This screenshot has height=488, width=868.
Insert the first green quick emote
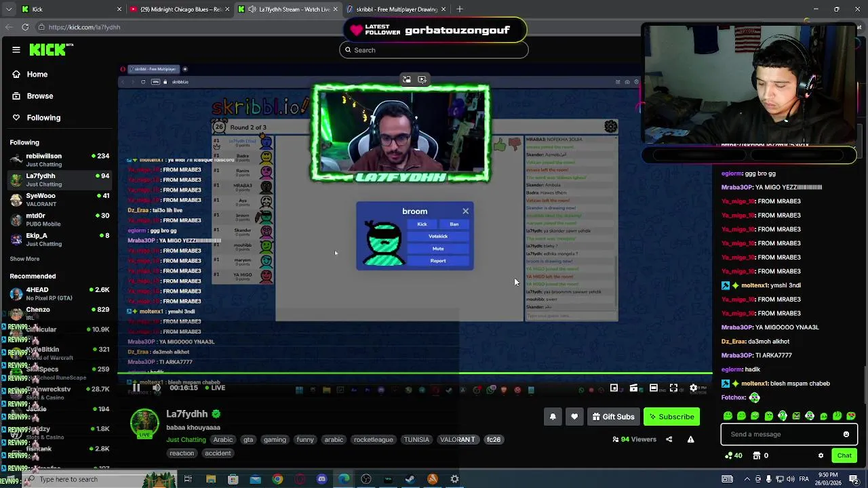(728, 416)
